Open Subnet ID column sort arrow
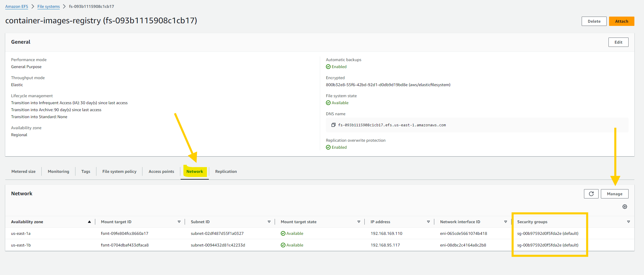Screen dimensions: 644x275 coord(269,222)
